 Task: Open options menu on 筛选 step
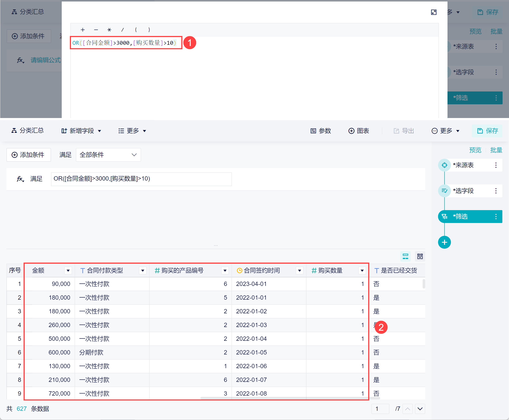click(496, 216)
